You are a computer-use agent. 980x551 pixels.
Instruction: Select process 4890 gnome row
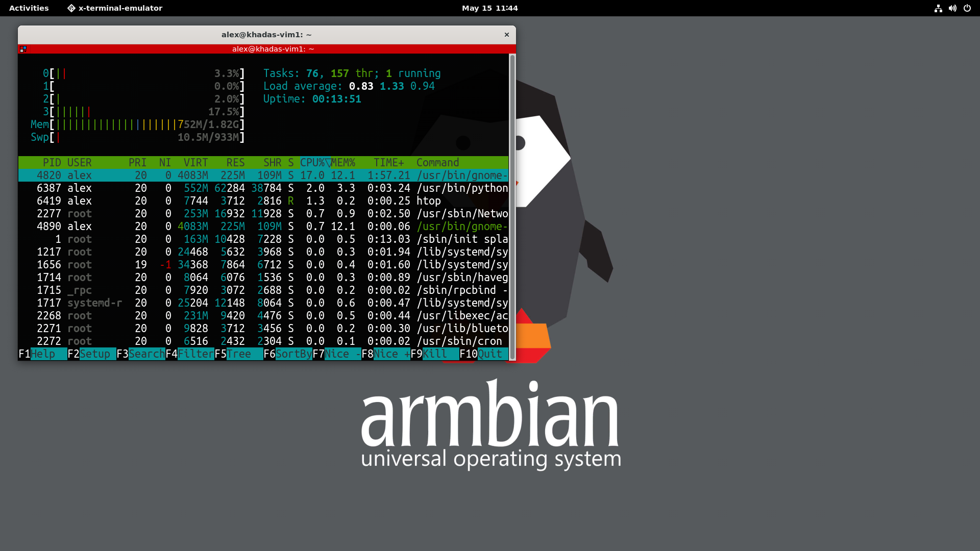point(263,227)
